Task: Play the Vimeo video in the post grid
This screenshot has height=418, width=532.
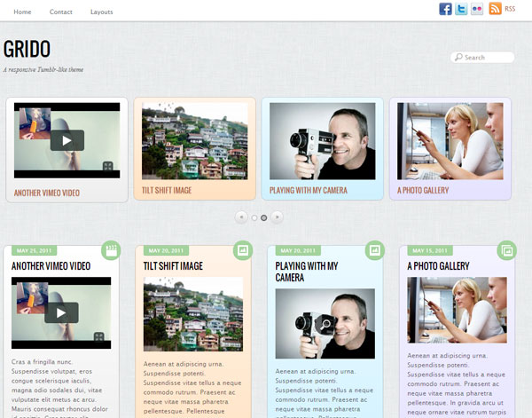Action: tap(61, 312)
